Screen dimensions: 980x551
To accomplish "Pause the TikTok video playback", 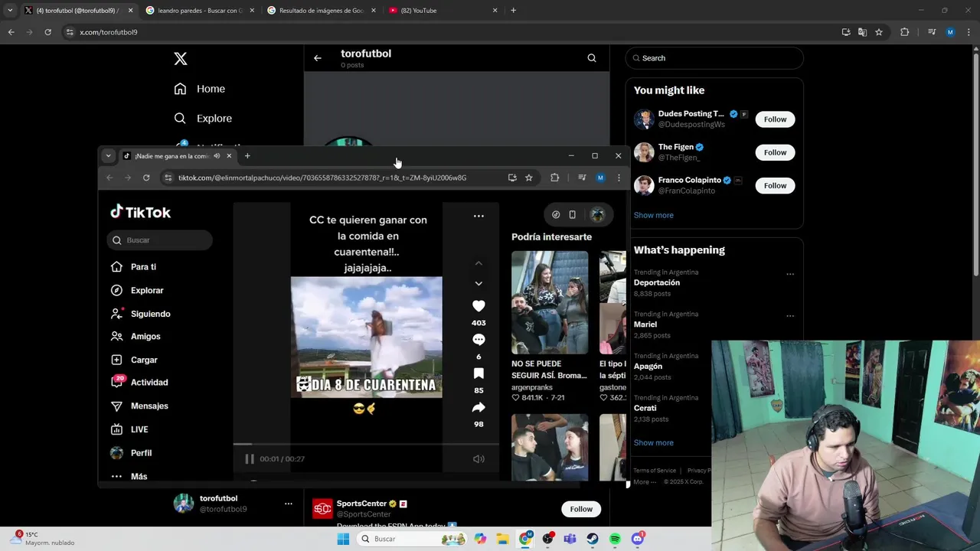I will [250, 459].
